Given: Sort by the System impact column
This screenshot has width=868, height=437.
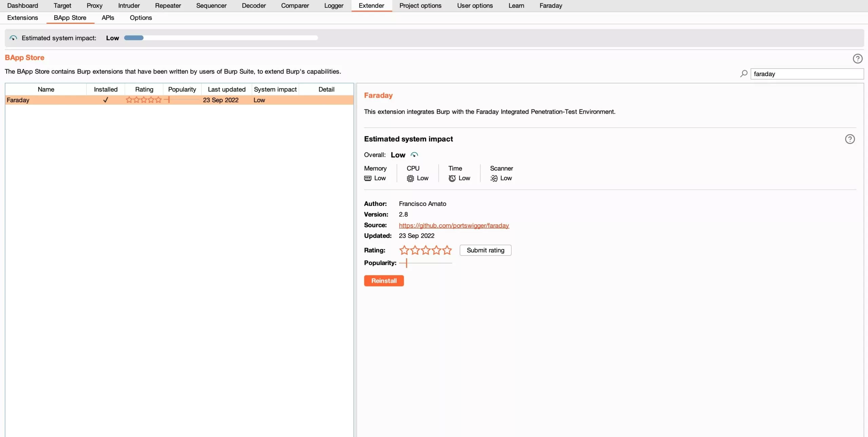Looking at the screenshot, I should (x=275, y=89).
